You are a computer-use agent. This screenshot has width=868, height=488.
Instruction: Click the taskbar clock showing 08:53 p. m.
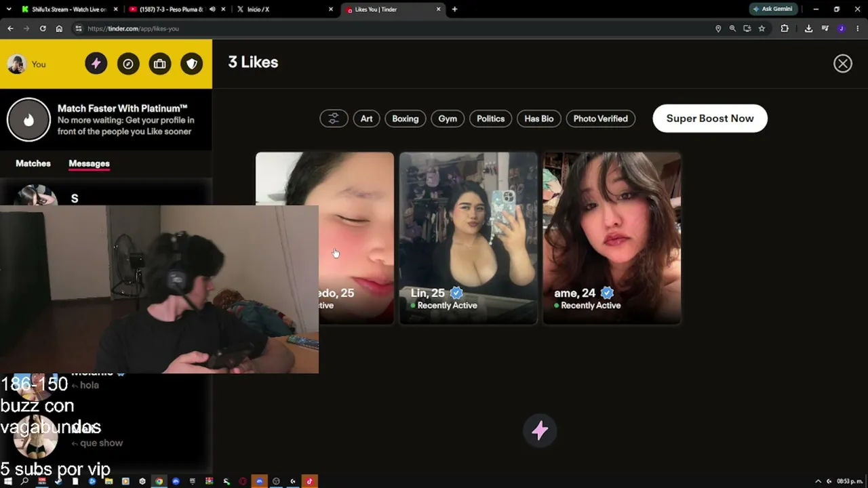click(850, 481)
